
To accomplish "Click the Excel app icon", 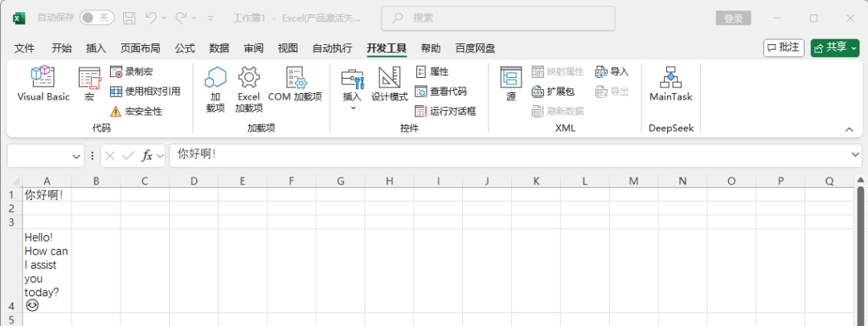I will pos(19,18).
